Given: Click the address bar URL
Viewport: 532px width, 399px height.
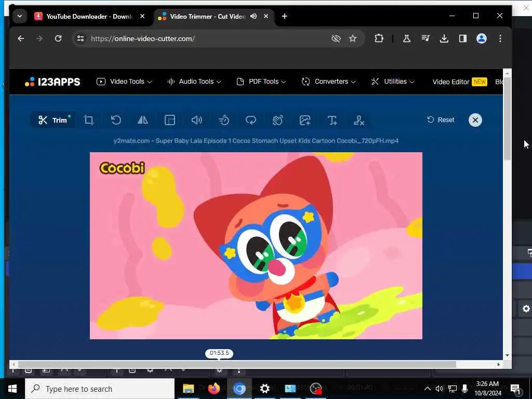Looking at the screenshot, I should tap(143, 38).
